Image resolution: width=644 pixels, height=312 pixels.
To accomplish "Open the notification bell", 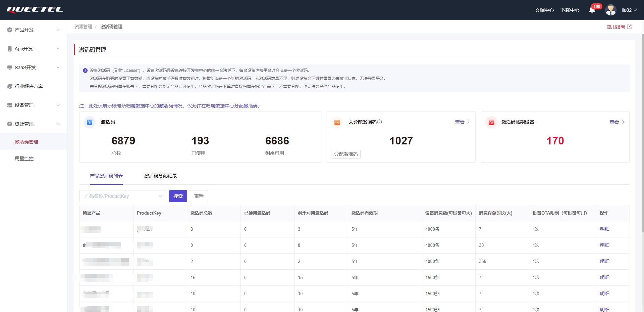I will (592, 10).
